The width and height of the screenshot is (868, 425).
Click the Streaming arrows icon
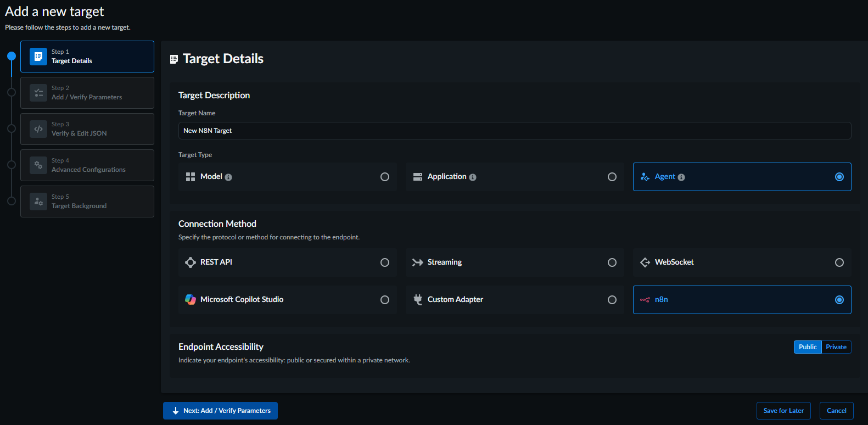click(x=418, y=262)
